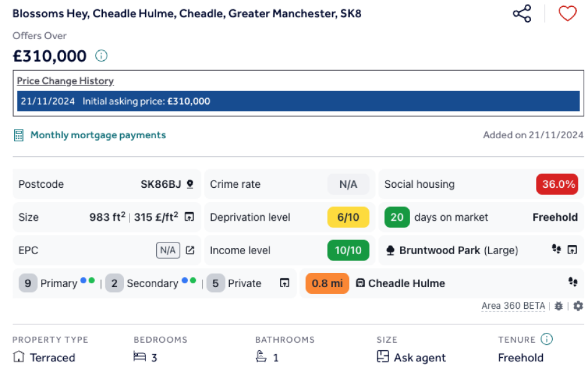Open the schools external link icon
Viewport: 588px width, 372px height.
284,283
